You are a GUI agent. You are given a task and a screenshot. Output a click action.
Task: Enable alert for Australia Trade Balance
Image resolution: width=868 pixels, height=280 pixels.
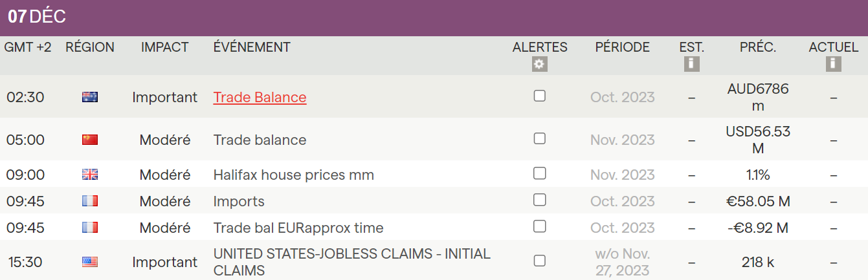tap(539, 96)
